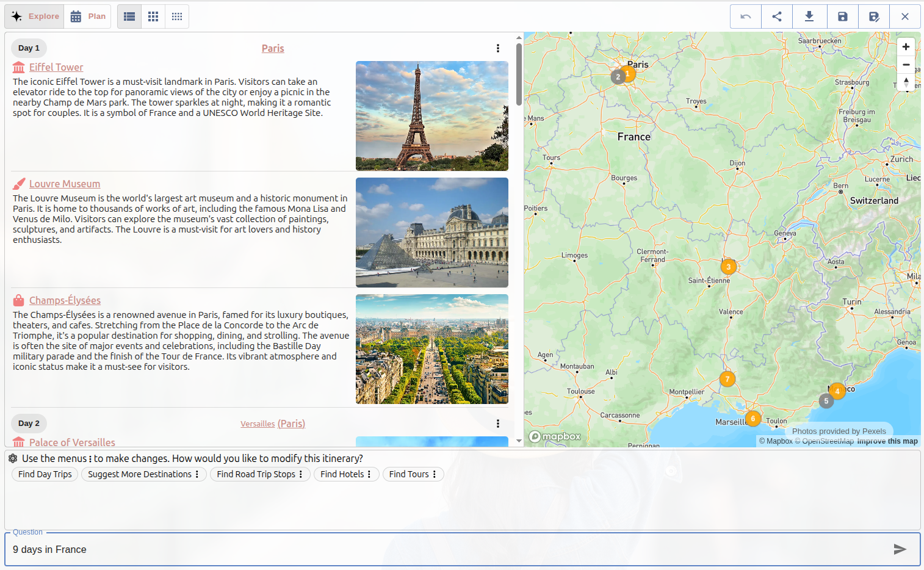Save the itinerary
This screenshot has width=924, height=570.
point(842,16)
